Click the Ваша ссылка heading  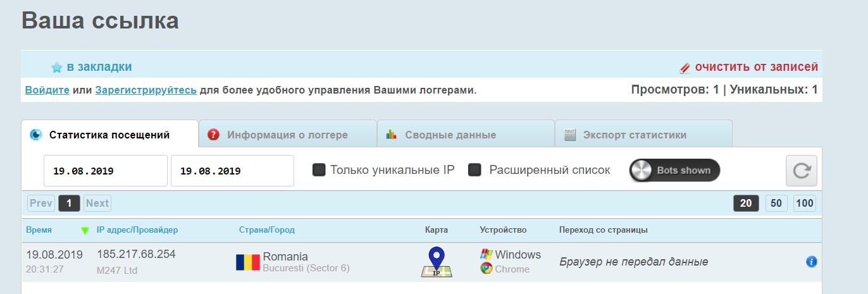[x=100, y=20]
